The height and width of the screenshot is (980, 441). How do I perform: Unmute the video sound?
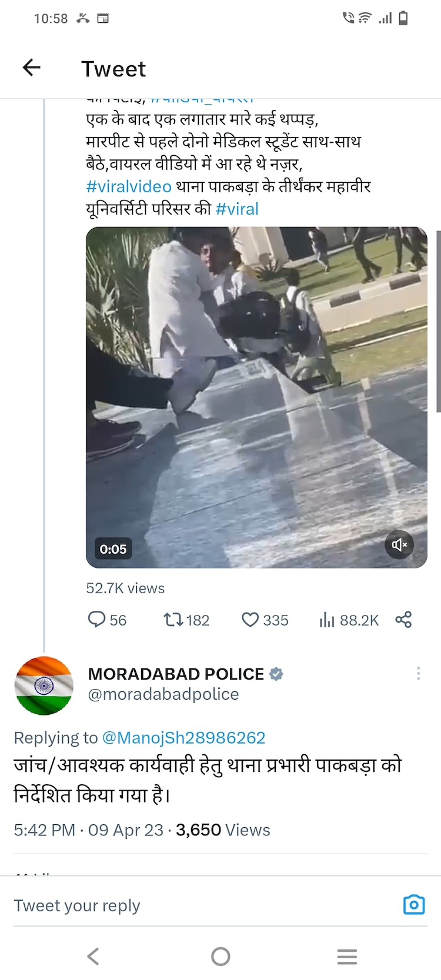[399, 545]
